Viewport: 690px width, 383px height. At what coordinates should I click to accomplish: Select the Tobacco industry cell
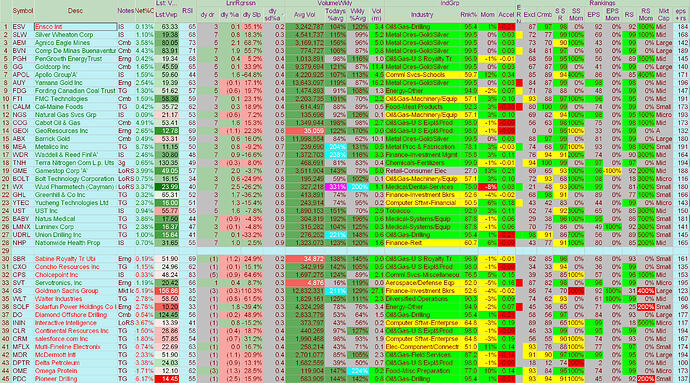[x=422, y=211]
